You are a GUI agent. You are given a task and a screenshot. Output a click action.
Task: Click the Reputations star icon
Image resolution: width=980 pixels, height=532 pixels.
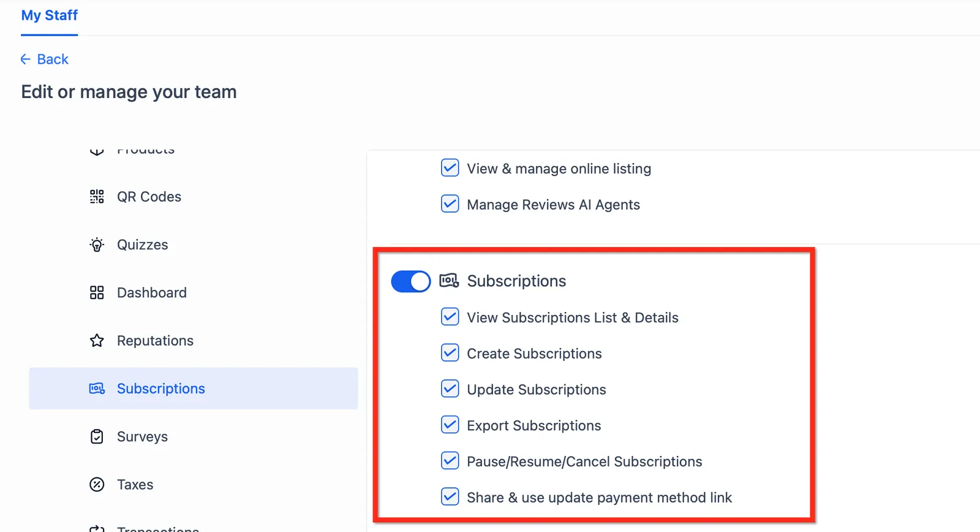coord(97,340)
